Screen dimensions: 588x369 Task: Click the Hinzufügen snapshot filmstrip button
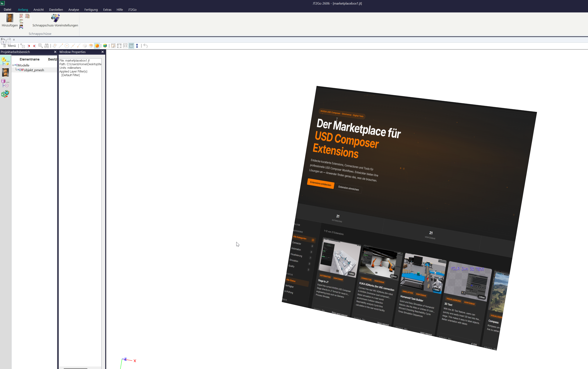click(9, 20)
